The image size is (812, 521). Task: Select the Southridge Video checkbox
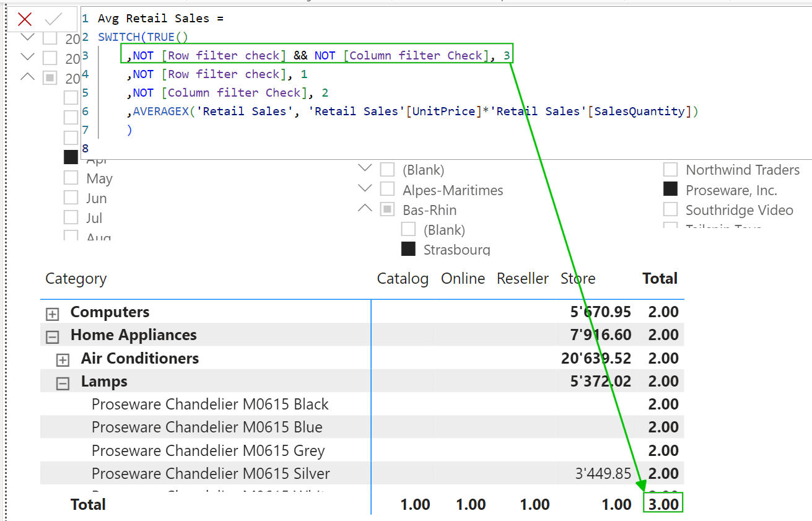pos(670,210)
